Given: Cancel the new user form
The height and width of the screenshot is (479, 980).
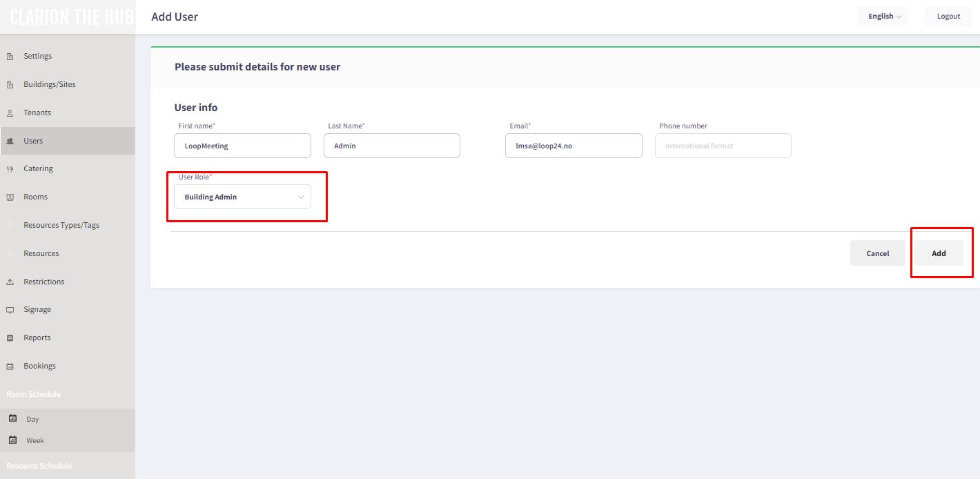Looking at the screenshot, I should coord(877,253).
